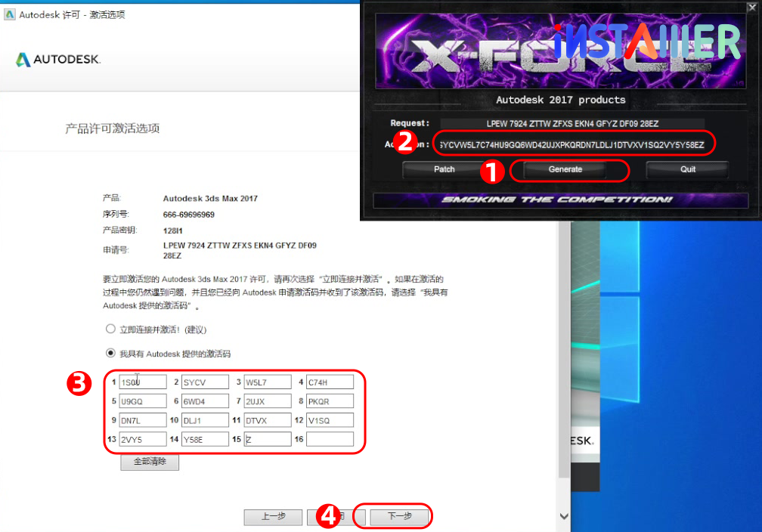This screenshot has height=532, width=762.
Task: Click activation code field 7 containing 2UJX
Action: coord(268,401)
